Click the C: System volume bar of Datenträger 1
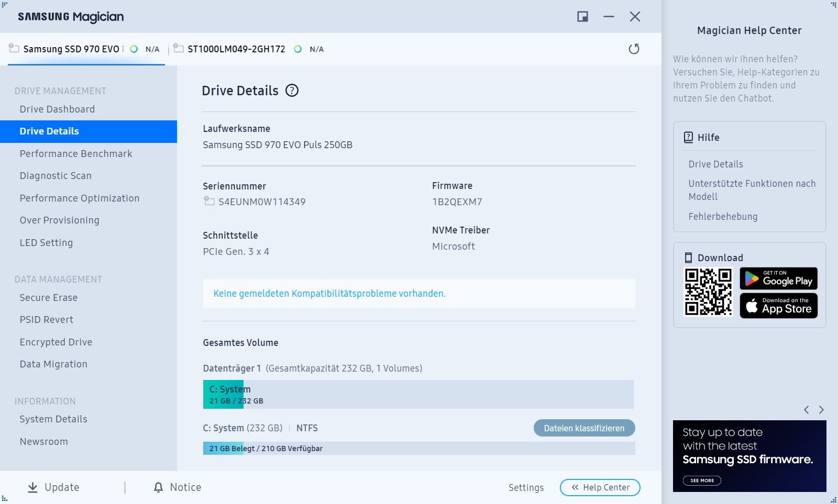This screenshot has width=838, height=504. pos(418,395)
